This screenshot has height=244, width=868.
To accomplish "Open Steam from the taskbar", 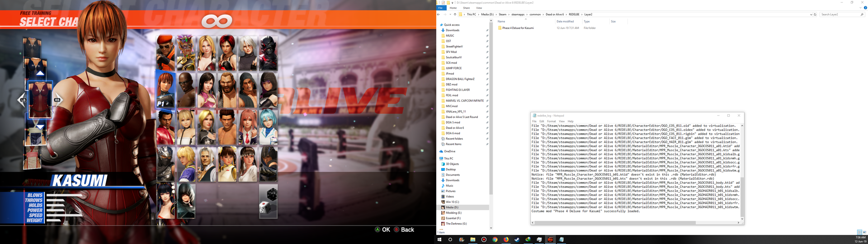I will (517, 239).
